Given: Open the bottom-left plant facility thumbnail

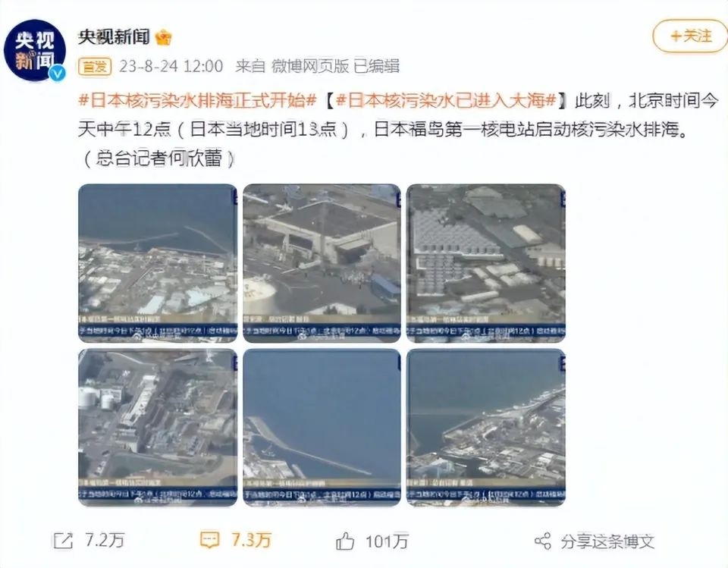Looking at the screenshot, I should coord(158,427).
